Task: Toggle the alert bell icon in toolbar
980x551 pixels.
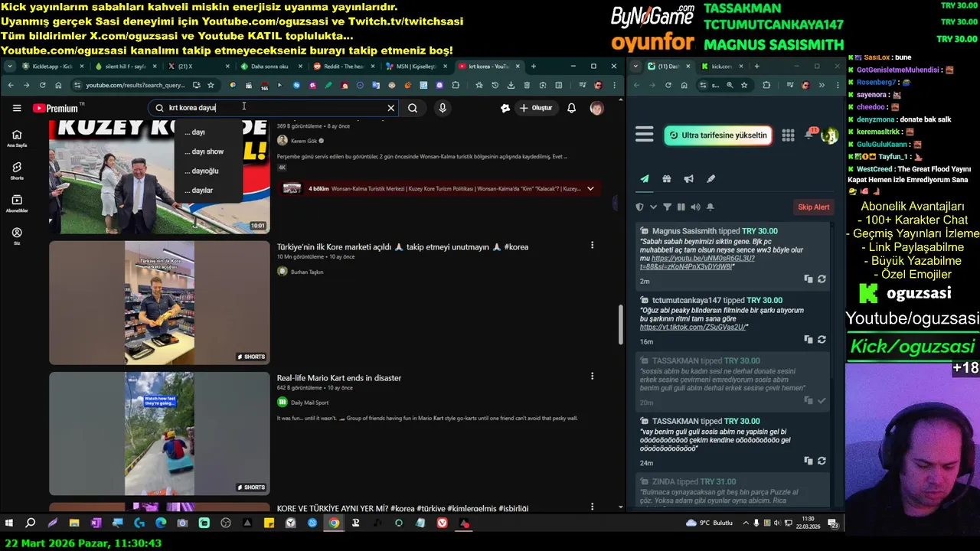Action: (x=710, y=207)
